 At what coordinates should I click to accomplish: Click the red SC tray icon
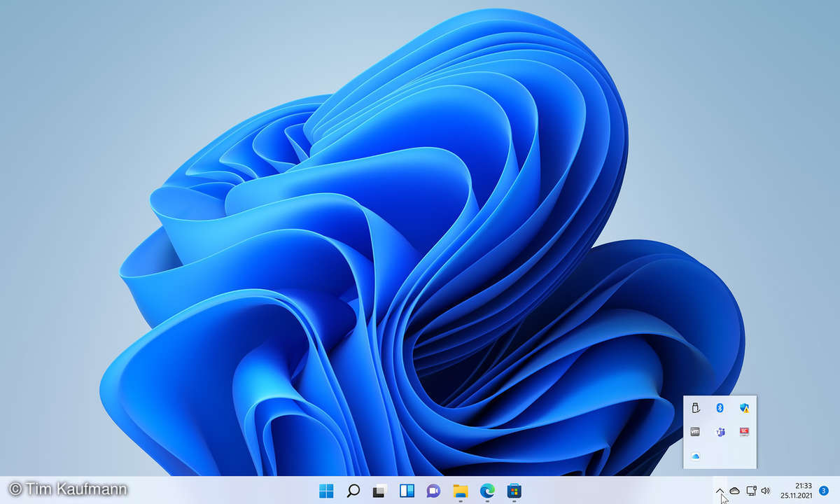click(744, 431)
